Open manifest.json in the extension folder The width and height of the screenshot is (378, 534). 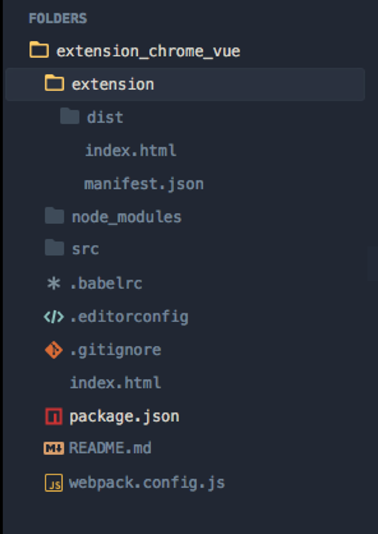point(144,184)
